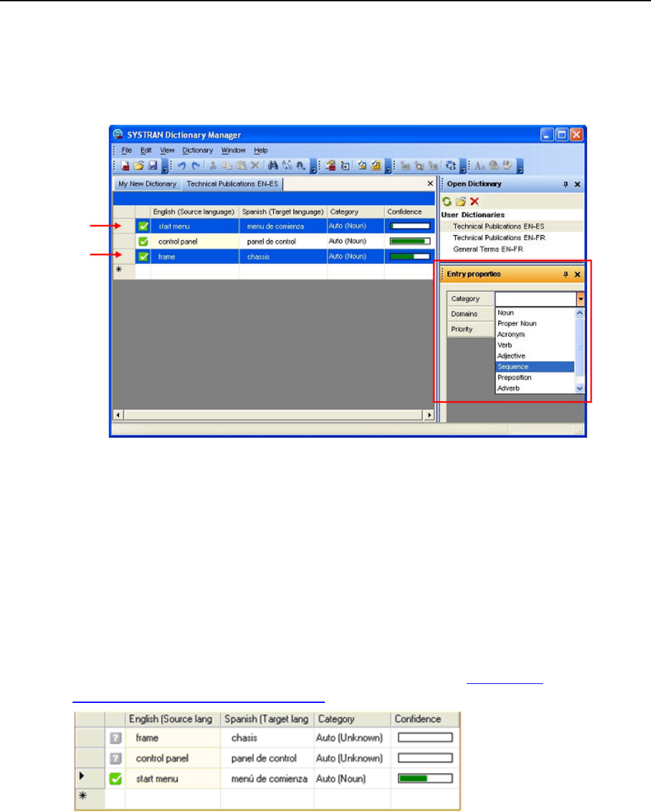Click the Aa text toolbar icon
651x812 pixels.
click(480, 166)
